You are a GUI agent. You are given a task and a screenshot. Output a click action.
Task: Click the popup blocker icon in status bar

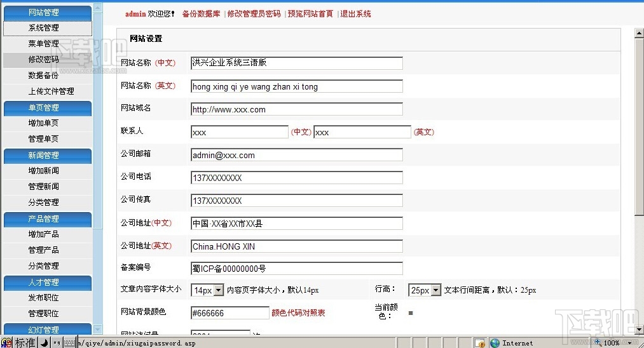pos(480,343)
